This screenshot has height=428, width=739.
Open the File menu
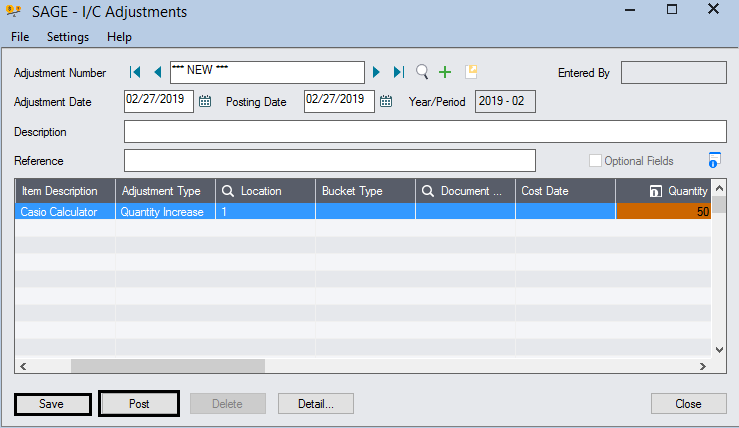20,37
